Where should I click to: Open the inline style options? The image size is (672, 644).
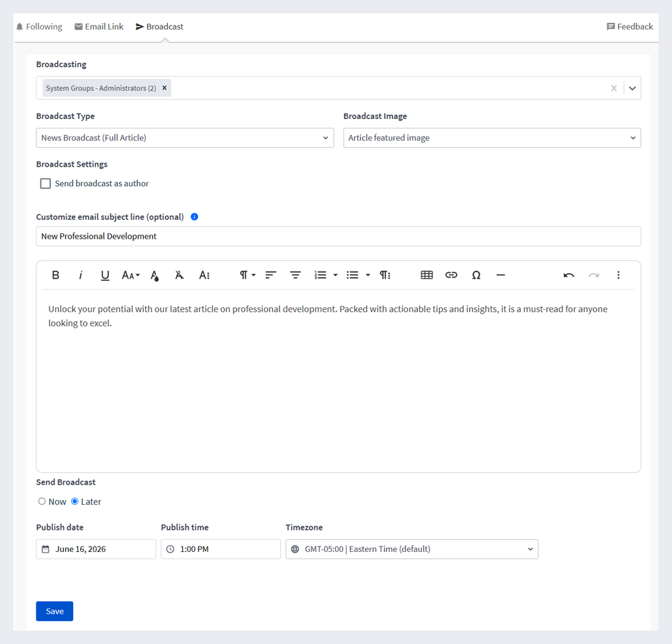point(204,275)
